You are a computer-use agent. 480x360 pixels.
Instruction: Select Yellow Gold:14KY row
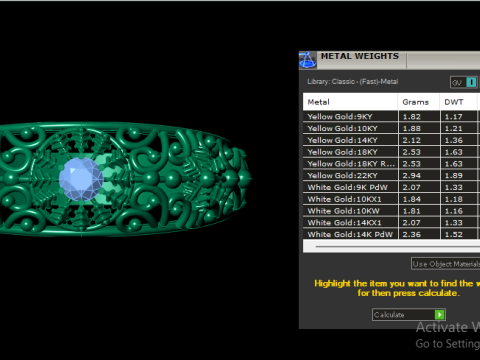click(391, 140)
